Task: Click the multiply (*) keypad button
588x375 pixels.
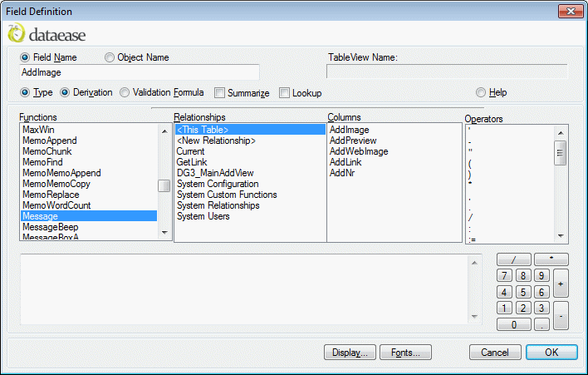Action: 551,259
